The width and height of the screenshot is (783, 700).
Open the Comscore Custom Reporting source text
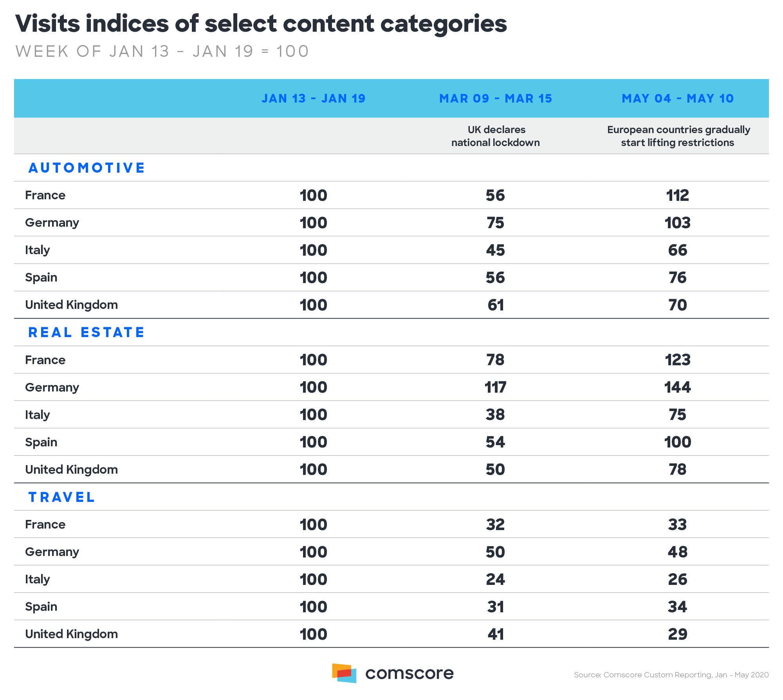[671, 675]
